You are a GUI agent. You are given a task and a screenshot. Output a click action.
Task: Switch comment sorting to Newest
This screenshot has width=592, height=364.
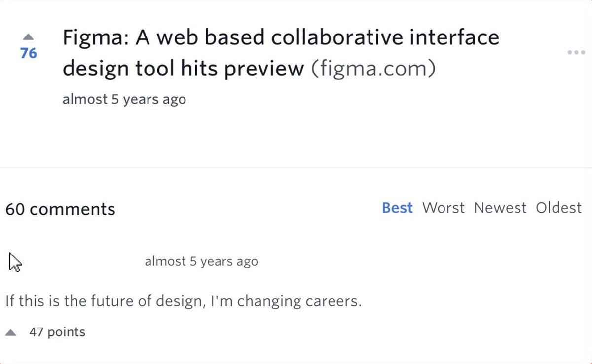(x=500, y=208)
